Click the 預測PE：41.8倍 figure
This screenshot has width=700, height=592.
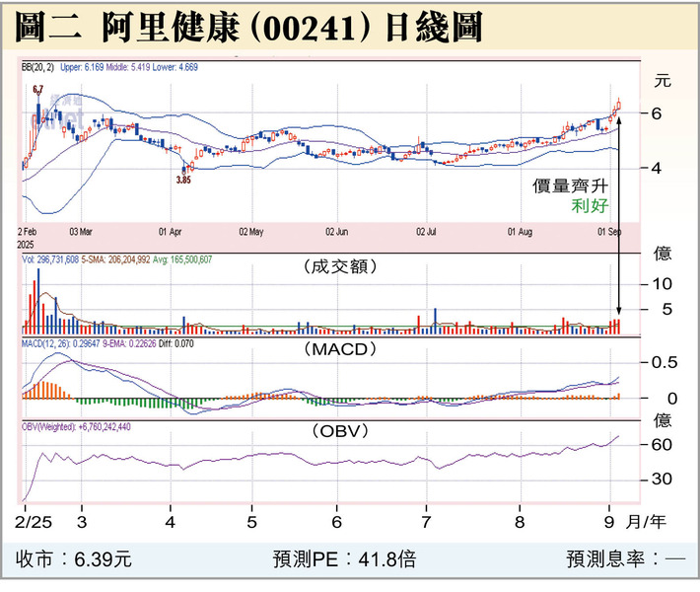(x=344, y=559)
